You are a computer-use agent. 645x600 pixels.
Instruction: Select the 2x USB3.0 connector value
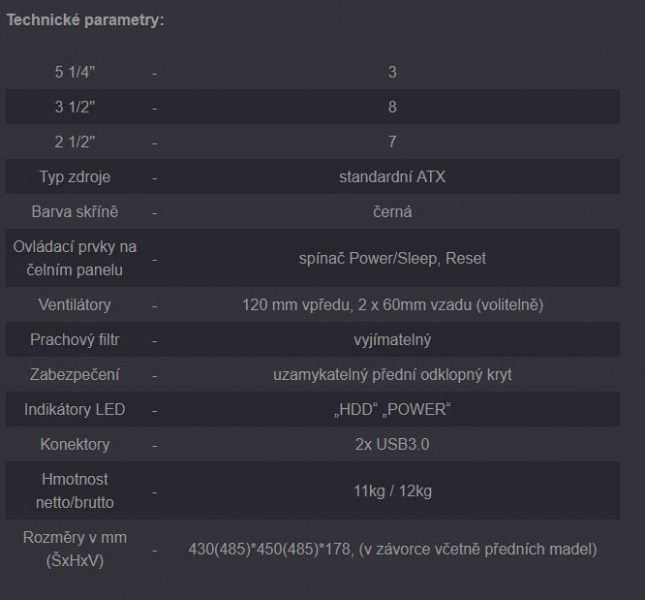(392, 445)
